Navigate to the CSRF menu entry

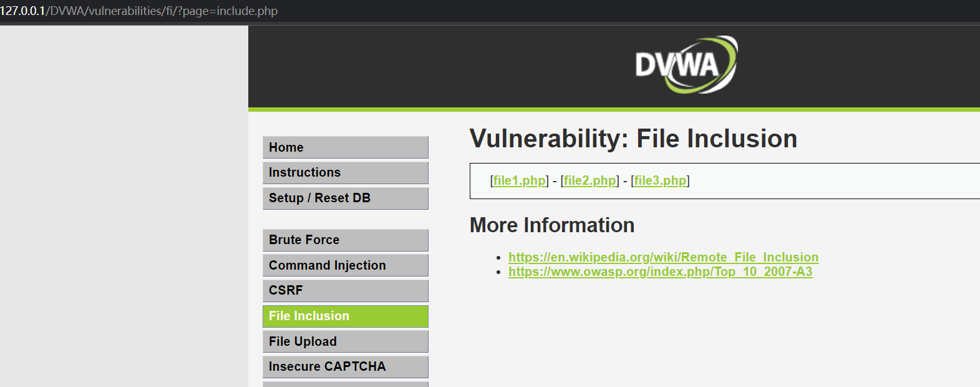click(x=345, y=291)
